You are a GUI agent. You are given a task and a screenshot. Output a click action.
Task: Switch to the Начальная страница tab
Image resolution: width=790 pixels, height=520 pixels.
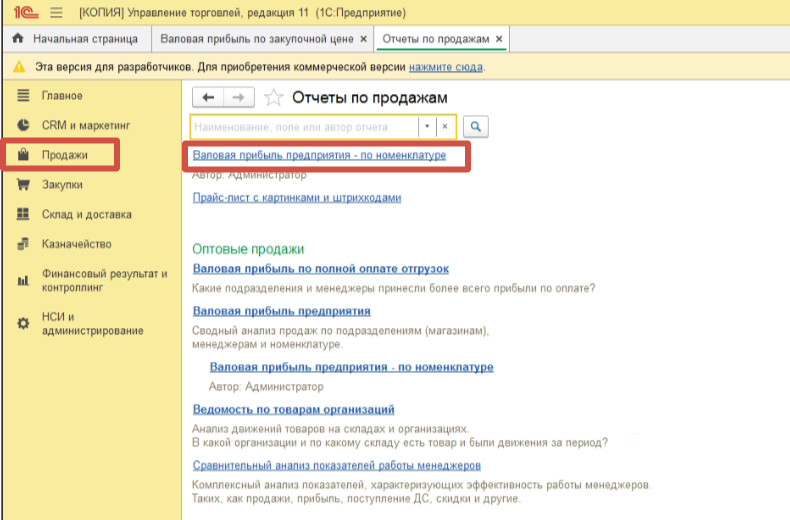[77, 39]
